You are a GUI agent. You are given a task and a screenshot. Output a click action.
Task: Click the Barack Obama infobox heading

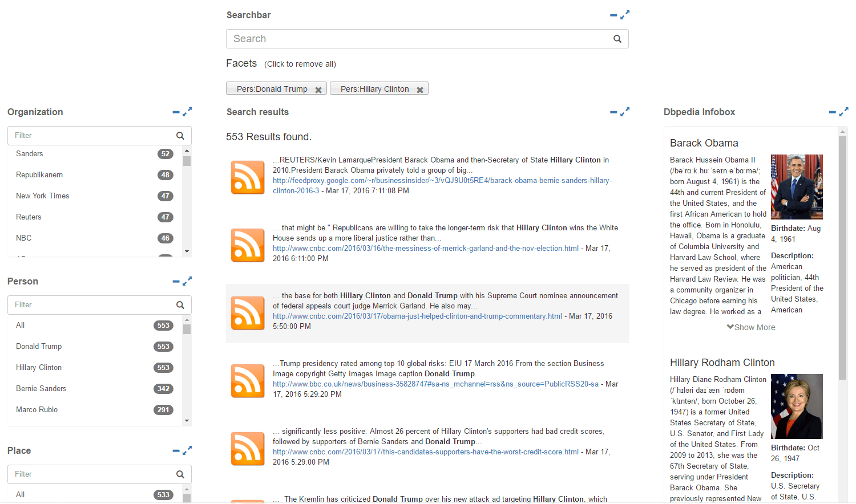pyautogui.click(x=704, y=143)
